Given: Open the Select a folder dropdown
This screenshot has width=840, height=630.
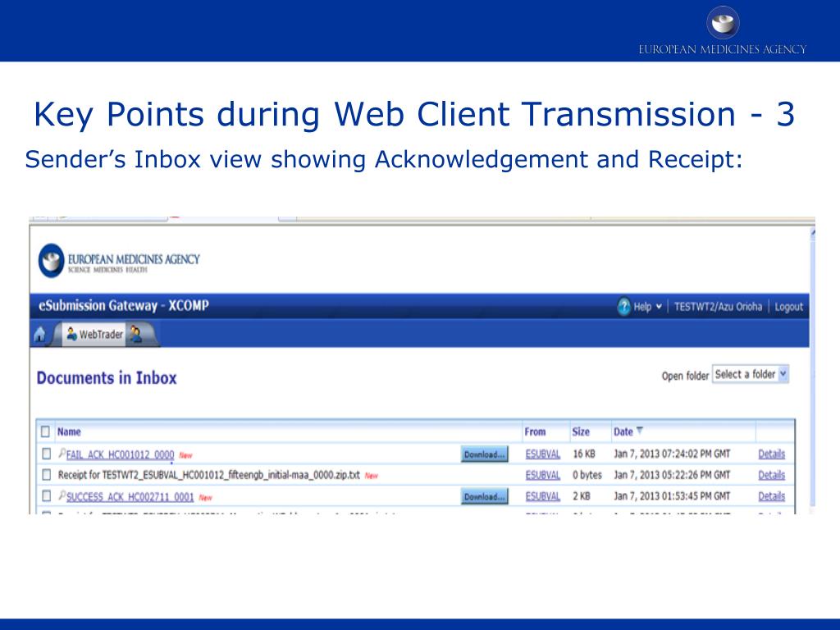Looking at the screenshot, I should pos(750,374).
